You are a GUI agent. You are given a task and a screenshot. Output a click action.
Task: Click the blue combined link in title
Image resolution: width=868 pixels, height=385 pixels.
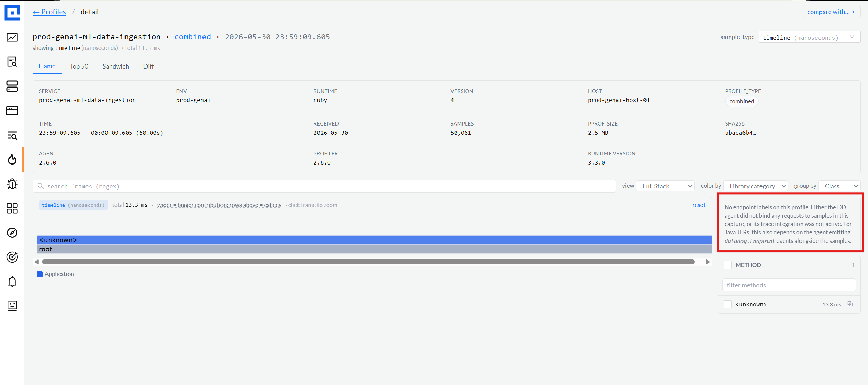[x=193, y=37]
